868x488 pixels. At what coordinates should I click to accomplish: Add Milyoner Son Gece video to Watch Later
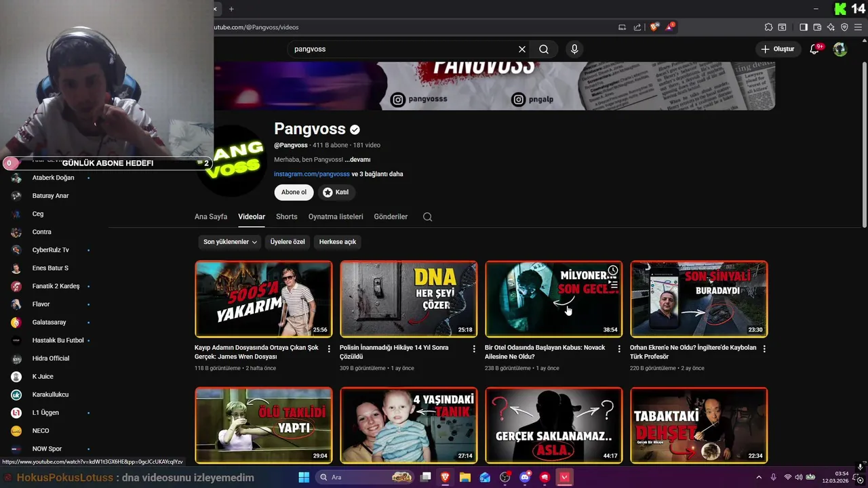pyautogui.click(x=612, y=270)
